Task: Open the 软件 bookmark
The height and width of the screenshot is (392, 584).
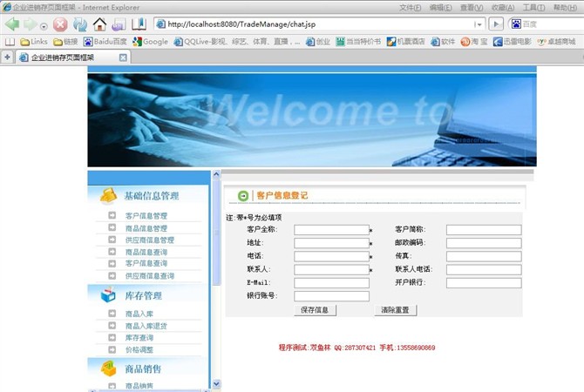Action: point(443,42)
